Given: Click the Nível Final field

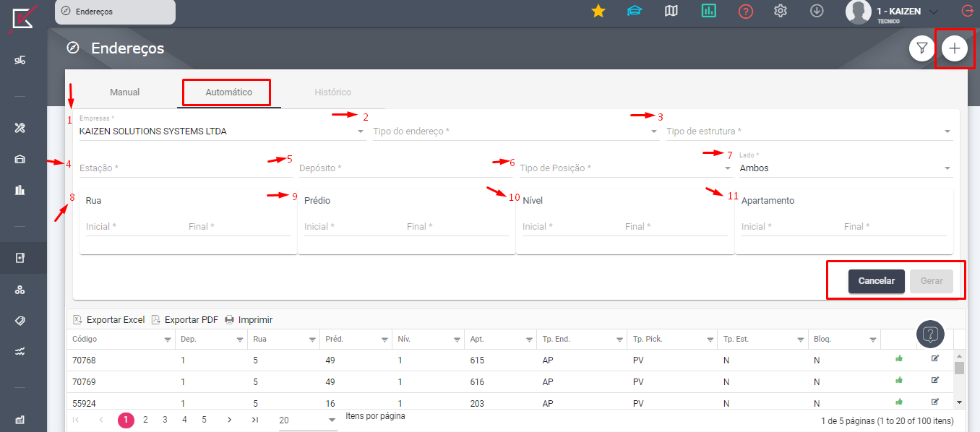Looking at the screenshot, I should pyautogui.click(x=676, y=227).
